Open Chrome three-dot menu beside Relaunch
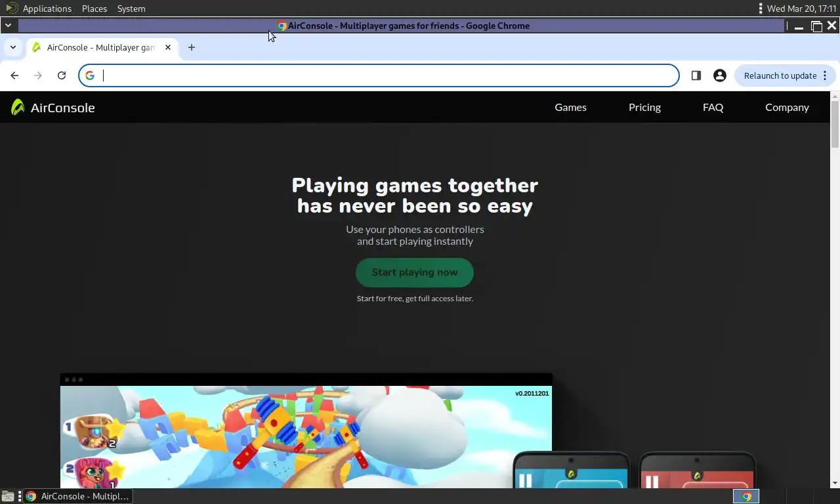 [825, 75]
